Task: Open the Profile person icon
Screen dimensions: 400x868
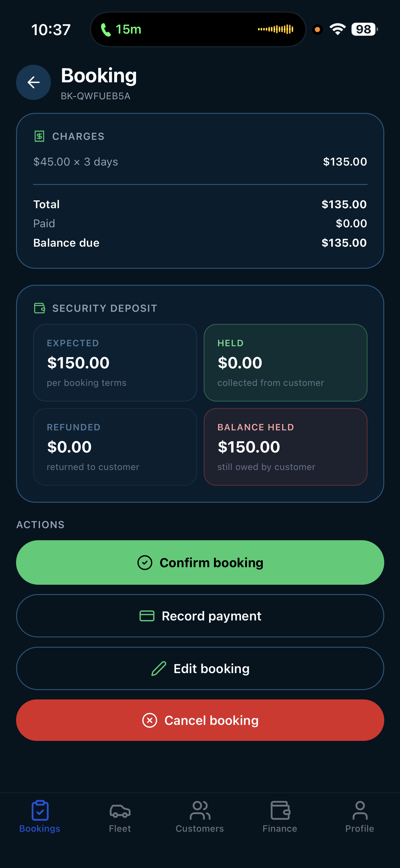Action: pos(359,810)
